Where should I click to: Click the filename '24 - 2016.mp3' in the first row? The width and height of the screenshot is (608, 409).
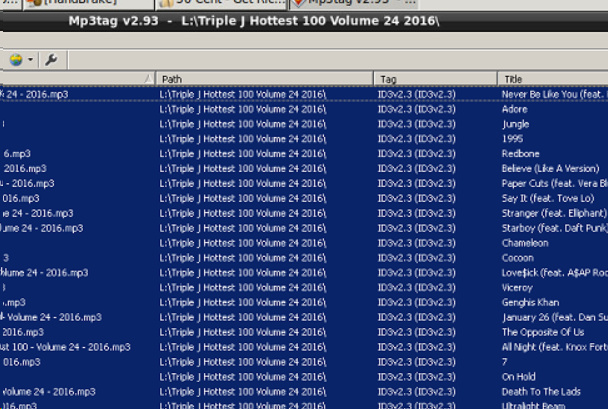tap(35, 94)
